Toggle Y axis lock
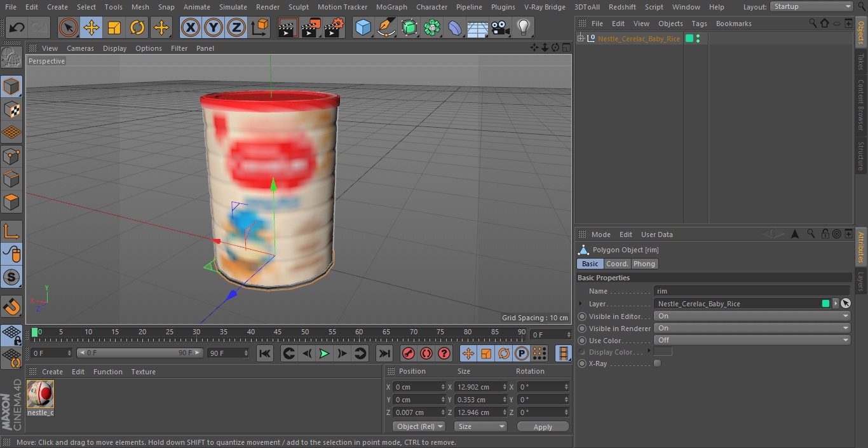Screen dimensions: 868x448 click(213, 27)
